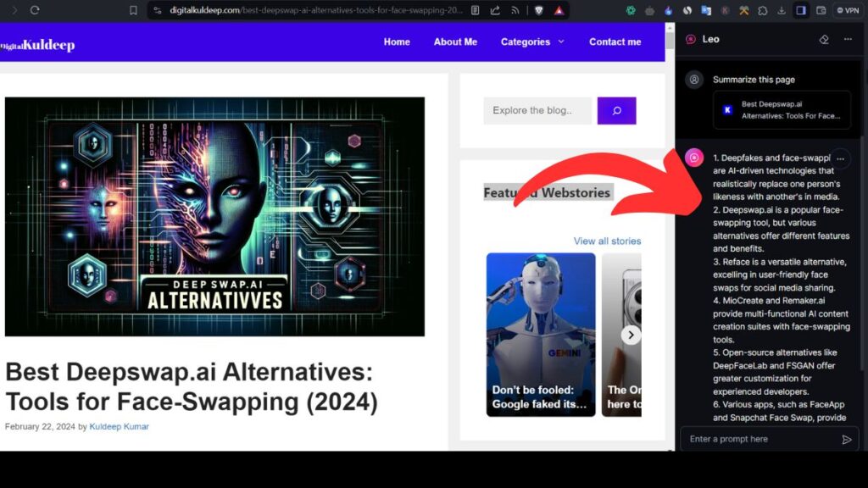Click the Enter a prompt here field
The width and height of the screenshot is (868, 488).
click(x=759, y=439)
